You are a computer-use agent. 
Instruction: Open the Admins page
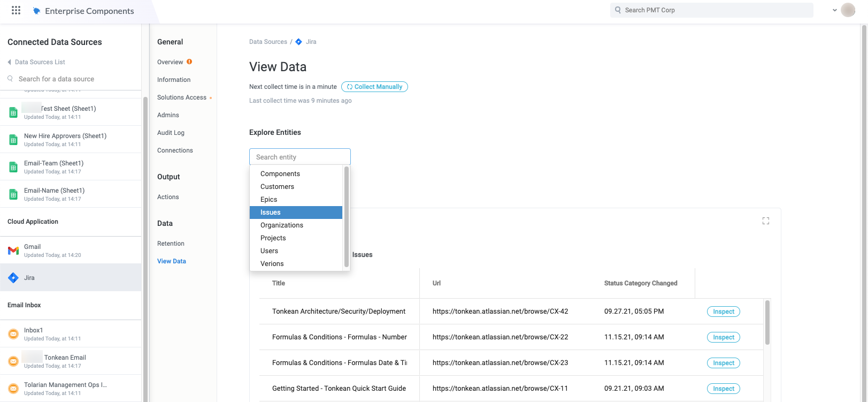(168, 115)
